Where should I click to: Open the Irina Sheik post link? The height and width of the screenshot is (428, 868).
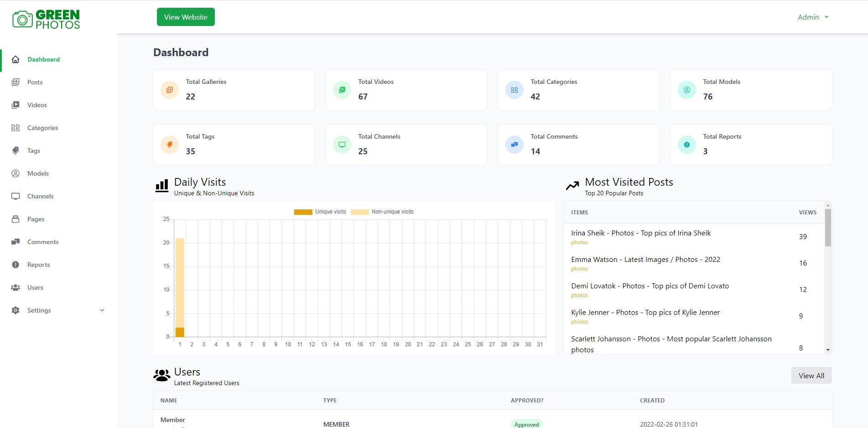640,233
